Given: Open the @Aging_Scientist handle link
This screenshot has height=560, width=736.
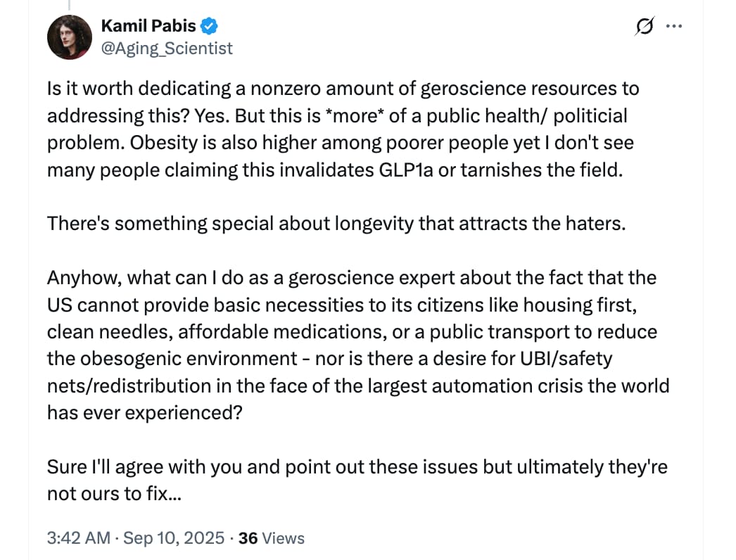Looking at the screenshot, I should (167, 48).
